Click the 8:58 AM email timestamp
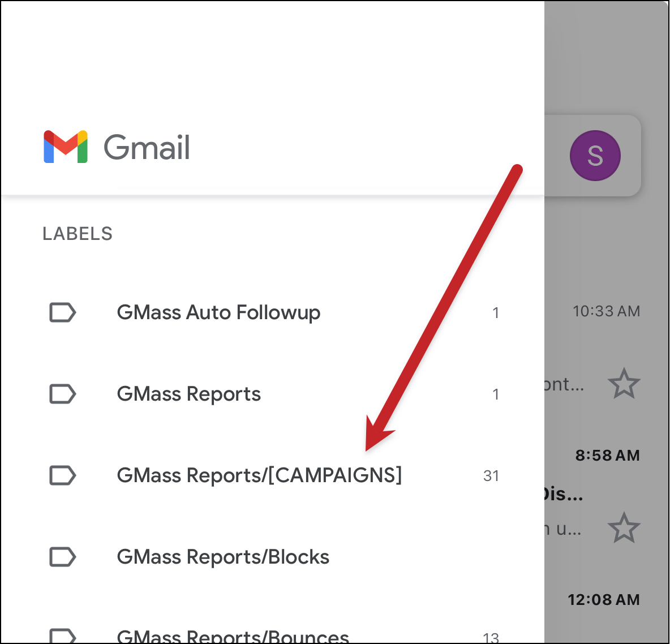The height and width of the screenshot is (644, 670). (x=607, y=455)
